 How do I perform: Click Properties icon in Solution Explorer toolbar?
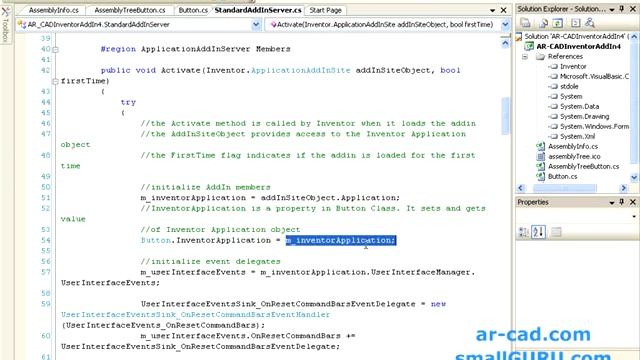(x=525, y=23)
